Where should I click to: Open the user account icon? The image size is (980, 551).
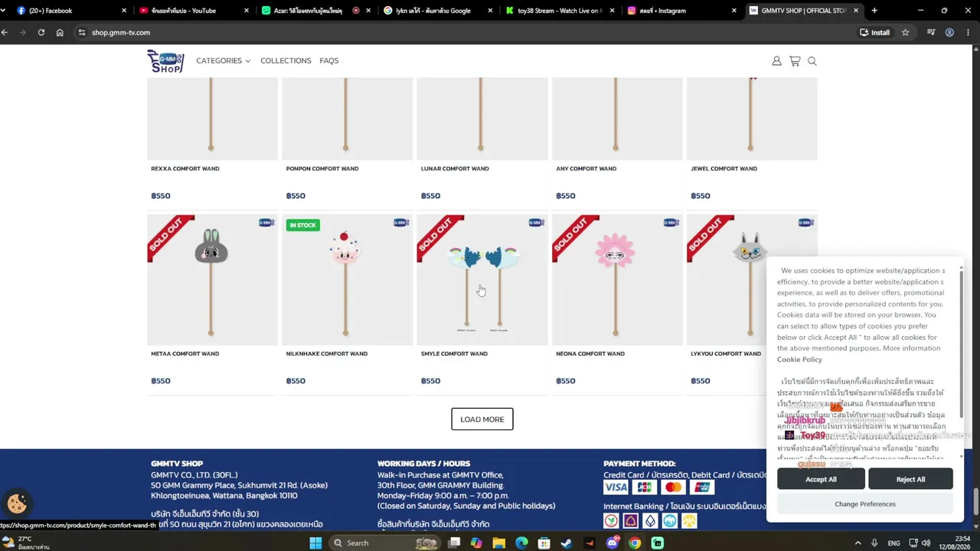click(776, 61)
